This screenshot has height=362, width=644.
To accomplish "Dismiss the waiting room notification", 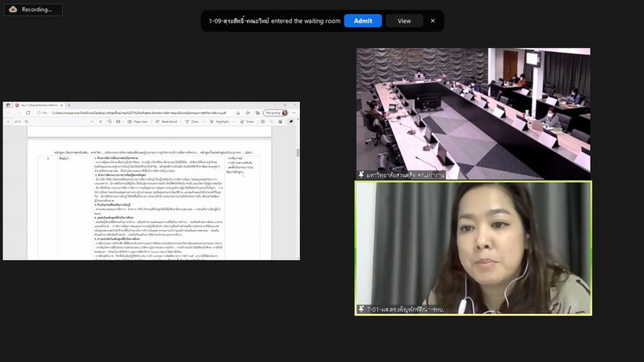I will 433,21.
